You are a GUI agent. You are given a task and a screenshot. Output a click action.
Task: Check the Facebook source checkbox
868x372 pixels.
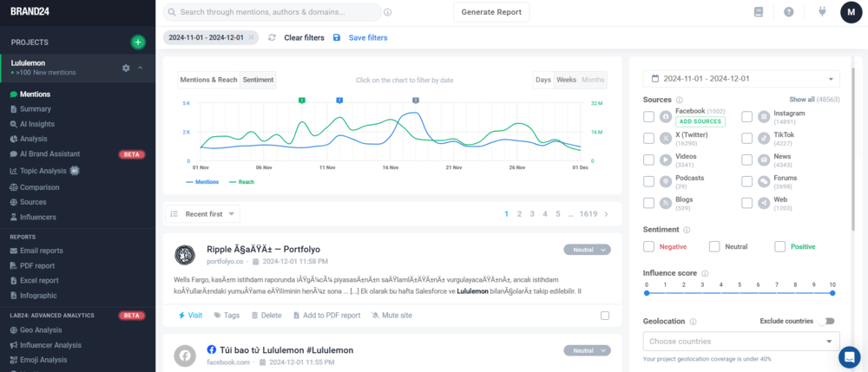coord(648,117)
